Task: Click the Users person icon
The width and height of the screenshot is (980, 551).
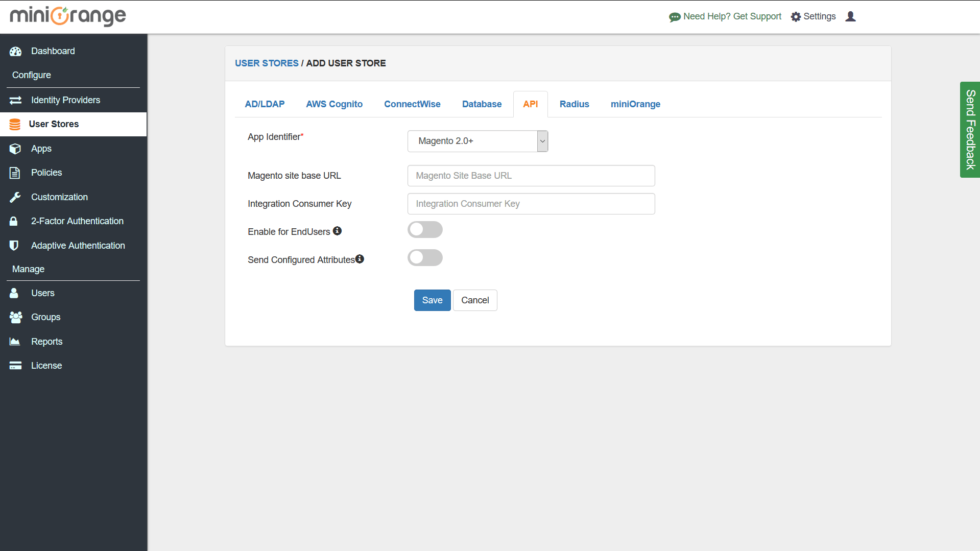Action: [x=14, y=293]
